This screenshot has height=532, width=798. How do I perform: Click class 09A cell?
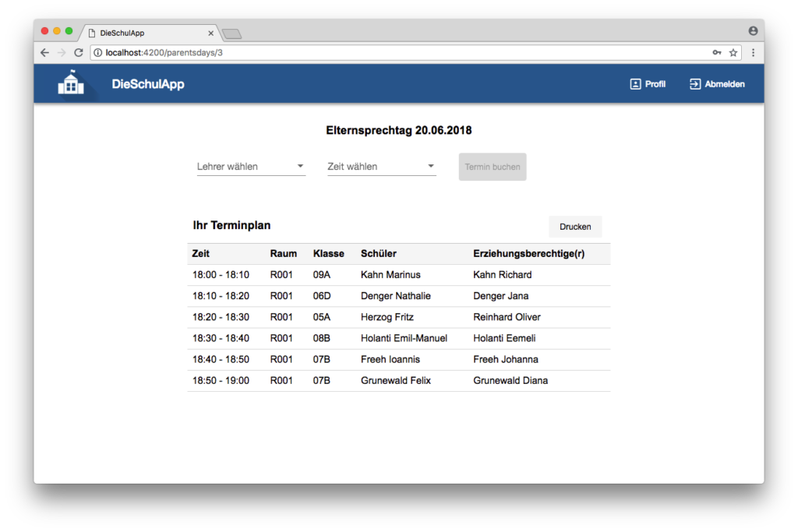point(322,275)
